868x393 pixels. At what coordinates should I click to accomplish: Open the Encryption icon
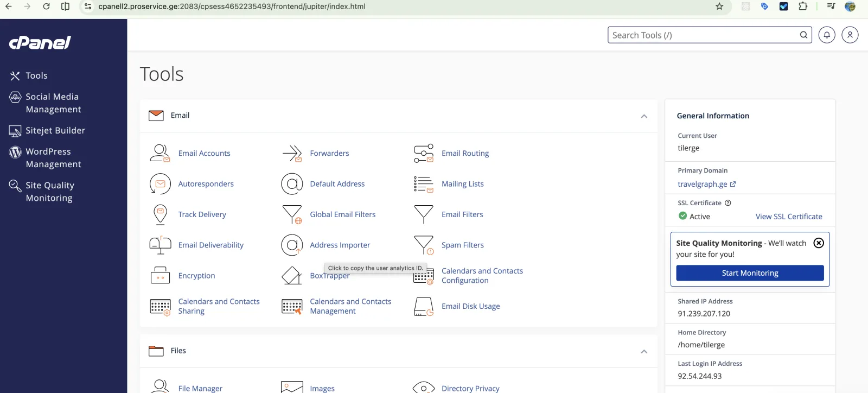(x=160, y=276)
